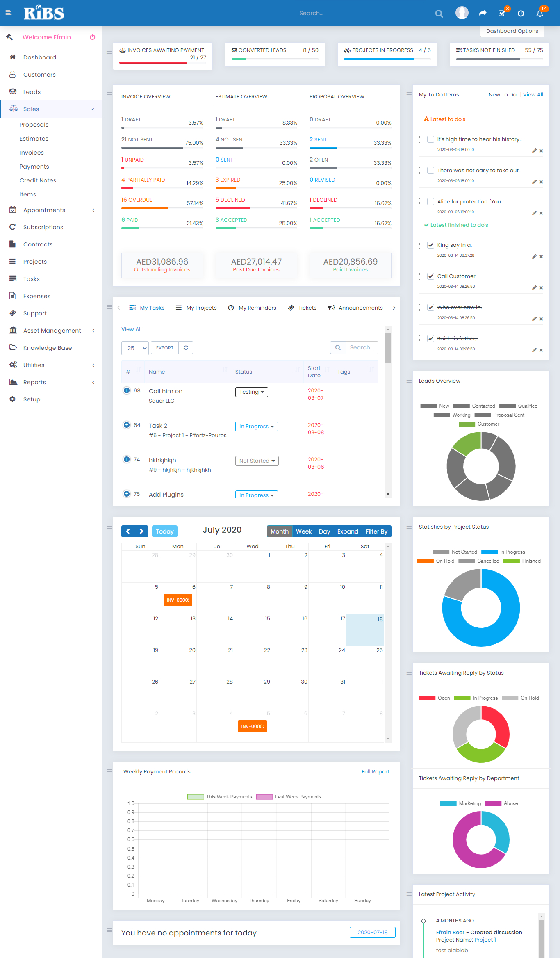Uncheck the 'Call Customer' to-do checkbox
This screenshot has height=958, width=560.
430,276
